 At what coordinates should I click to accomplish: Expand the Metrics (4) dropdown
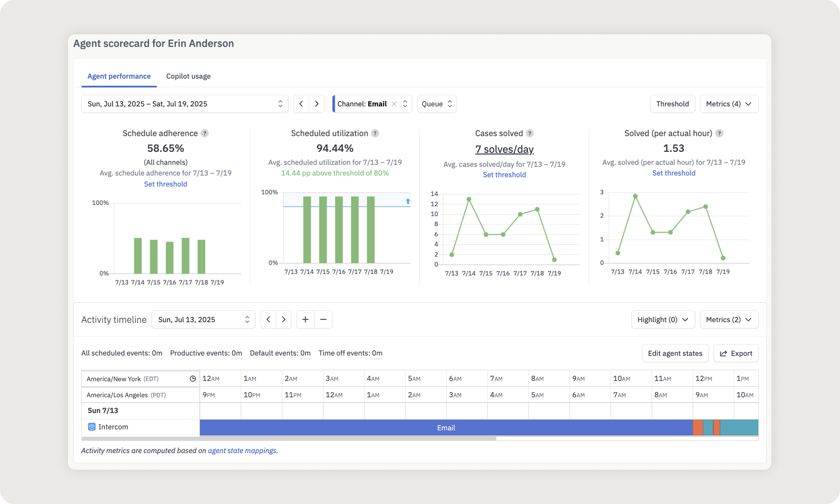[x=729, y=104]
